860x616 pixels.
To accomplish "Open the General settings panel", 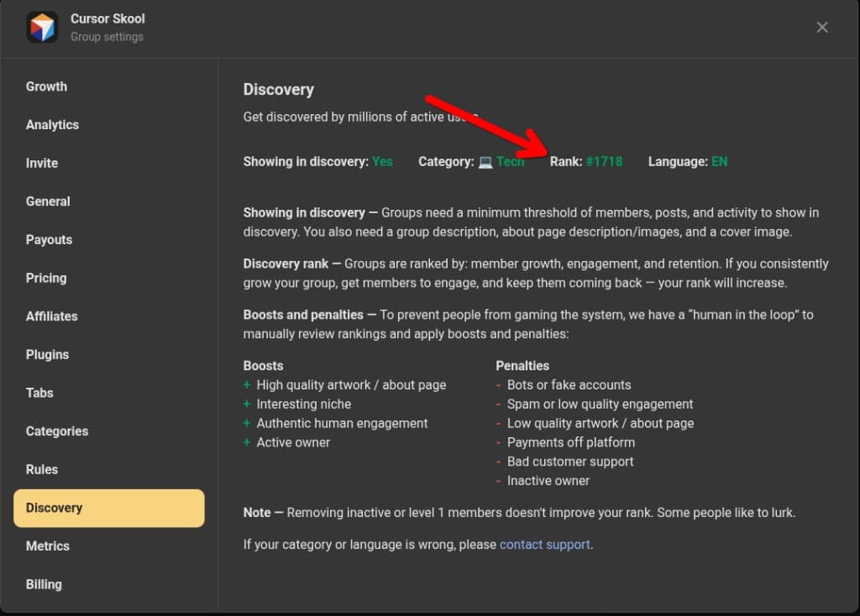I will click(x=48, y=201).
